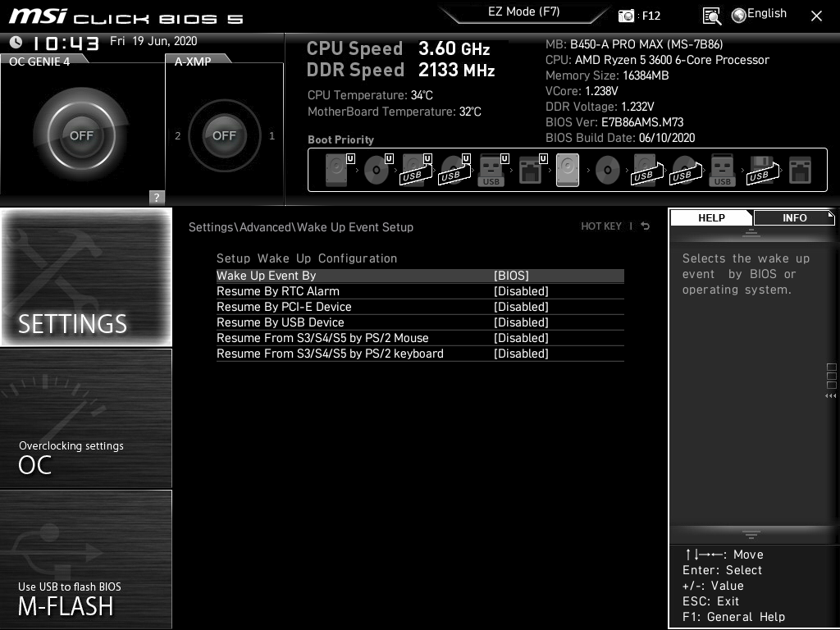Change Resume By USB Device [Disabled] value
840x630 pixels.
coord(521,322)
